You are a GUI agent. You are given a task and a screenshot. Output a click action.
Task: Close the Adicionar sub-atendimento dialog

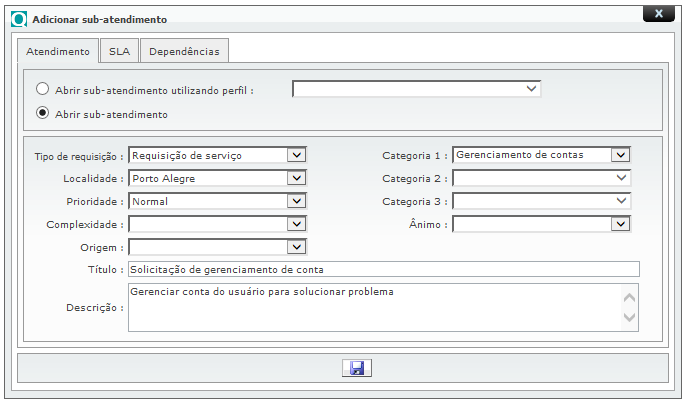[x=657, y=14]
